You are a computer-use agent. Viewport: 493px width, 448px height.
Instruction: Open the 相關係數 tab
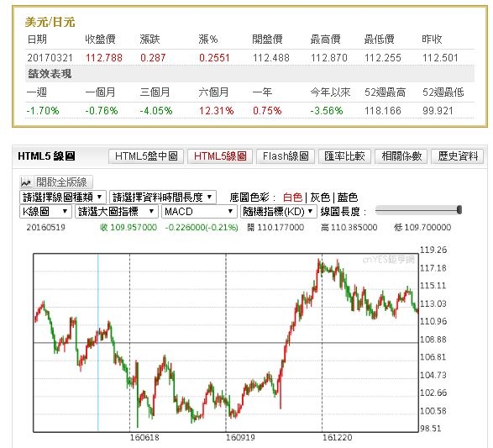(401, 156)
